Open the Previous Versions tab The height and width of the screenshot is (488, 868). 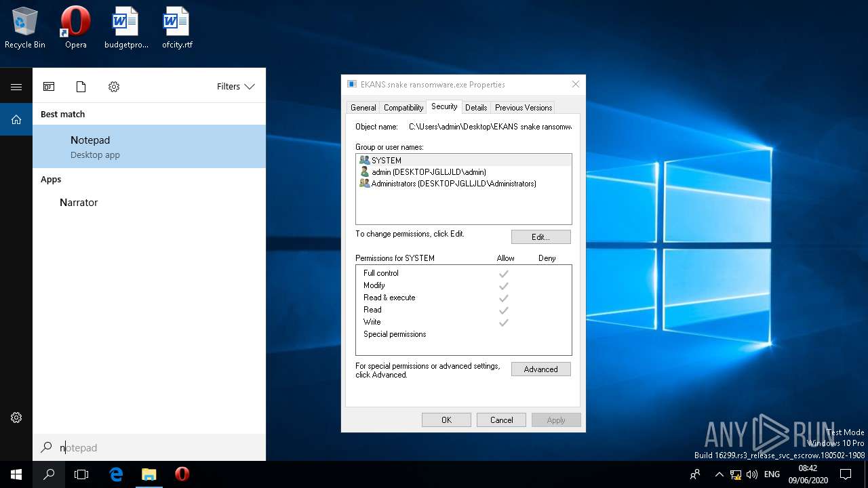click(524, 107)
